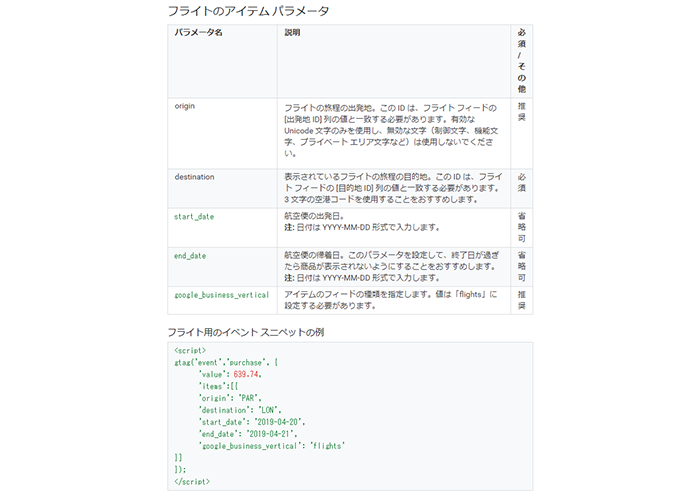Click the 'end_date': '2019-04-21' code line
Viewport: 700px width, 497px height.
tap(248, 434)
